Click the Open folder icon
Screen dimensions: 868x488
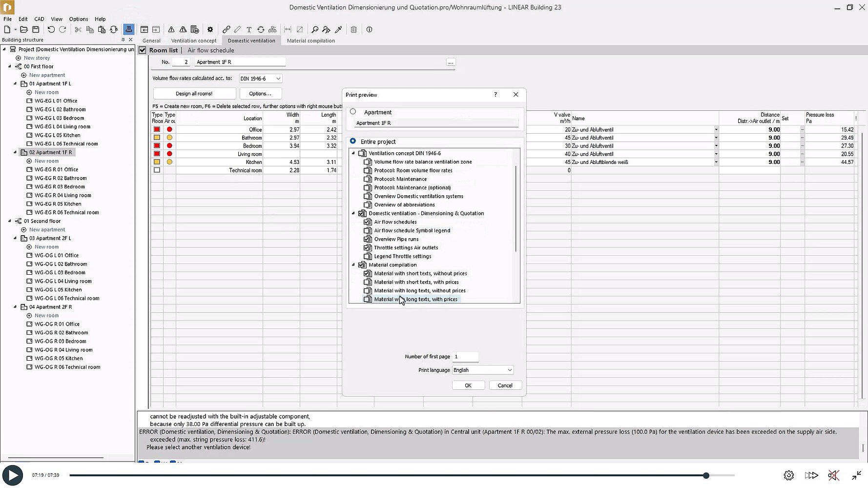[23, 30]
